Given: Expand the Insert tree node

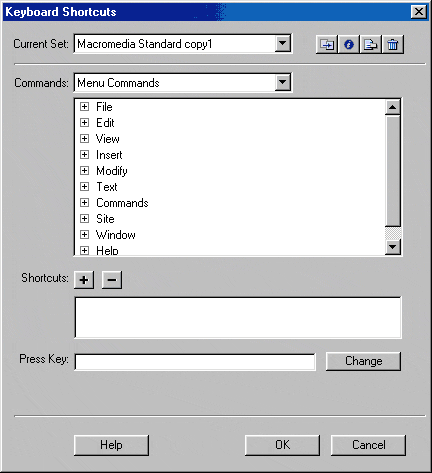Looking at the screenshot, I should point(85,155).
